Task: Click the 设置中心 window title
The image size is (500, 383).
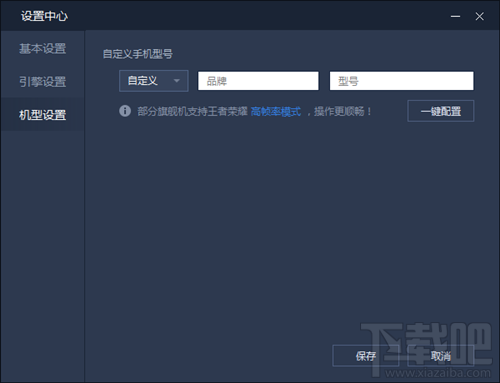Action: point(44,16)
